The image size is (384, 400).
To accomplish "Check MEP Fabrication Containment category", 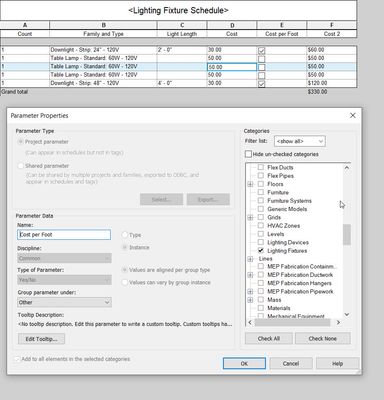I will click(x=261, y=266).
